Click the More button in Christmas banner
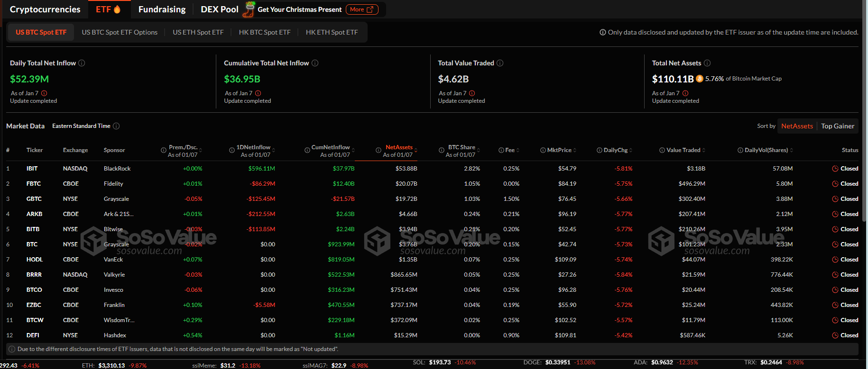The height and width of the screenshot is (369, 868). (362, 9)
